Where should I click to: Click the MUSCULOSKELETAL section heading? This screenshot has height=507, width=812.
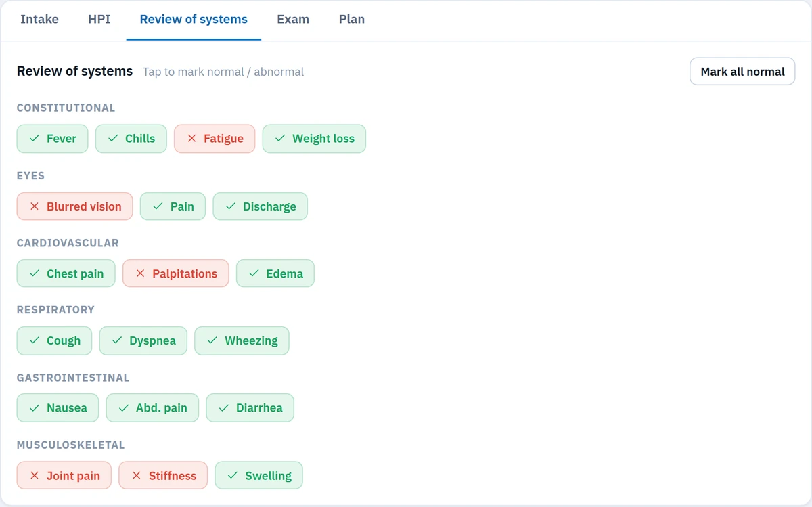70,445
